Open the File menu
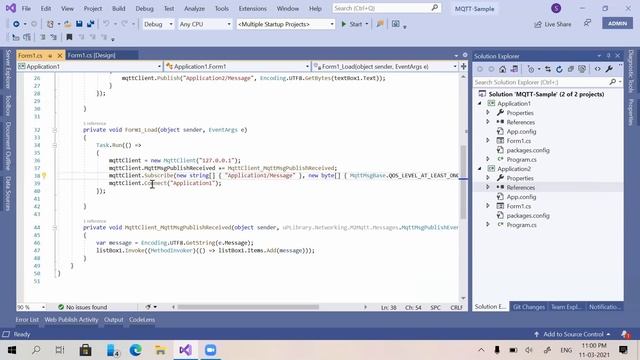The image size is (640, 360). [26, 8]
